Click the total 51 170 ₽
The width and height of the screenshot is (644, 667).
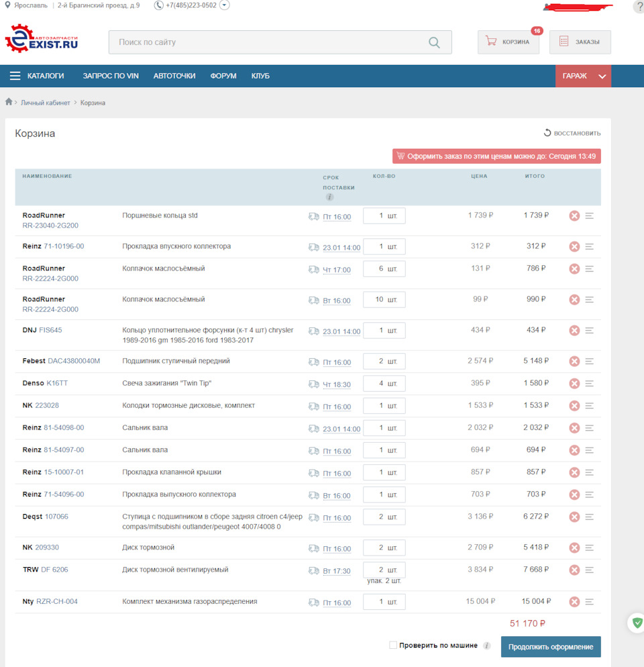click(527, 623)
